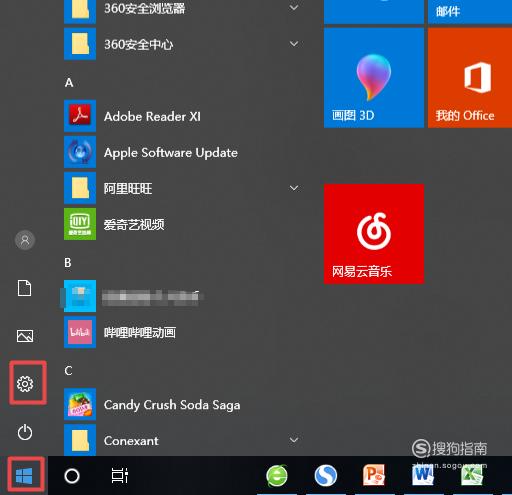This screenshot has height=495, width=512.
Task: Click the 哔哩哔哩动画 label
Action: coord(140,332)
